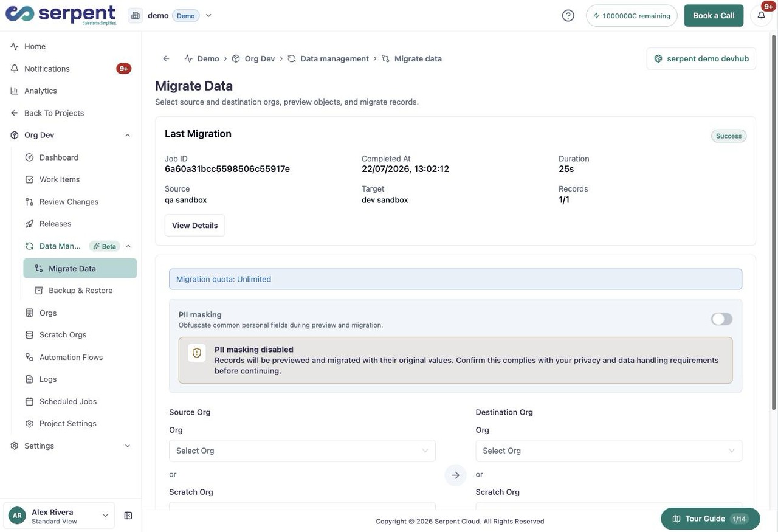
Task: Click the page vertical scrollbar
Action: point(774,222)
